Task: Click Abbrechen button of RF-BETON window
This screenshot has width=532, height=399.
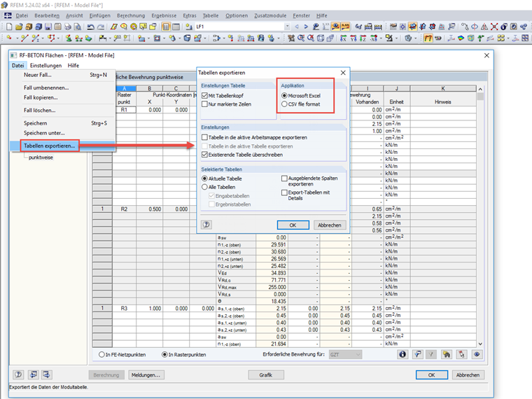Action: 468,375
